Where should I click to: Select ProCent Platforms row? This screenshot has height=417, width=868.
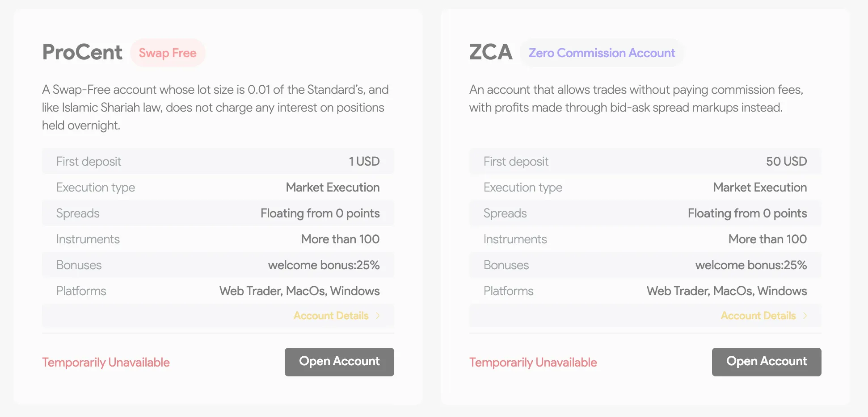(x=218, y=291)
